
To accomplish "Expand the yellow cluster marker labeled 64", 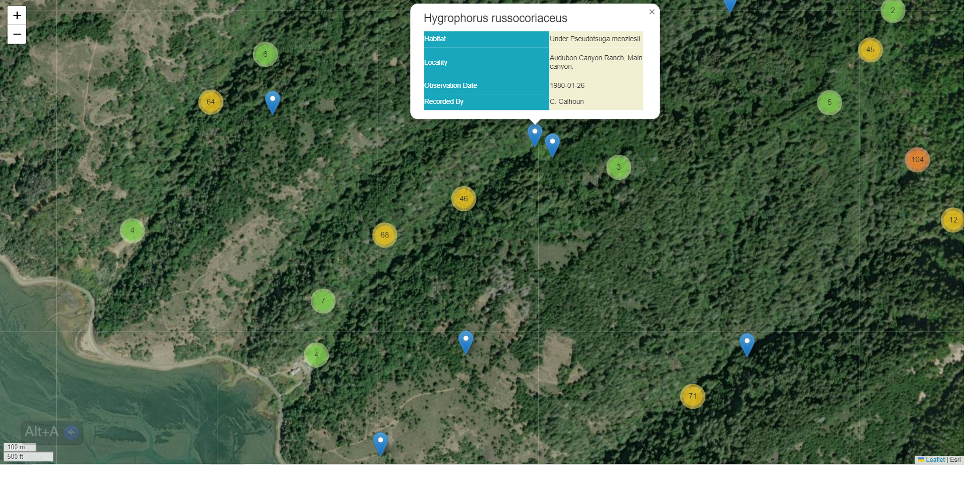I will tap(211, 102).
